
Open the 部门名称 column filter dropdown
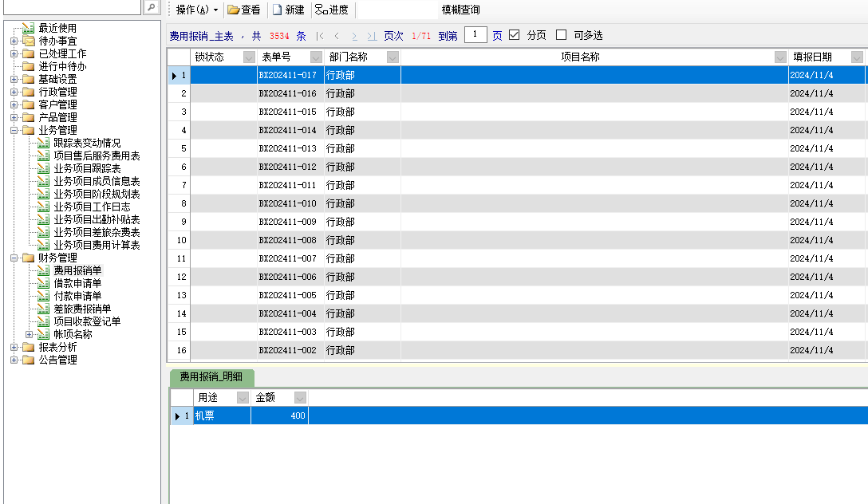tap(393, 57)
